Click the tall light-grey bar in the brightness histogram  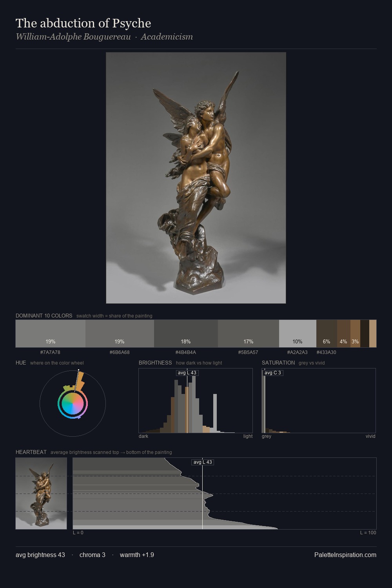(215, 414)
